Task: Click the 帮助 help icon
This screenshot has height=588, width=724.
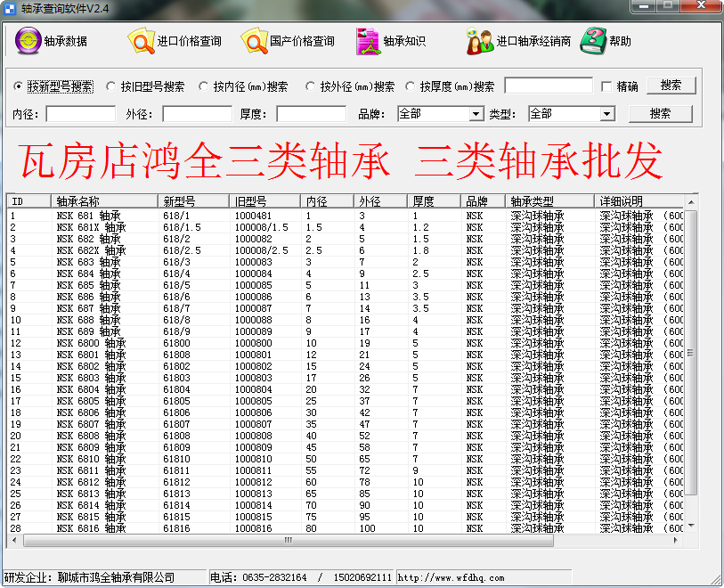Action: tap(593, 41)
